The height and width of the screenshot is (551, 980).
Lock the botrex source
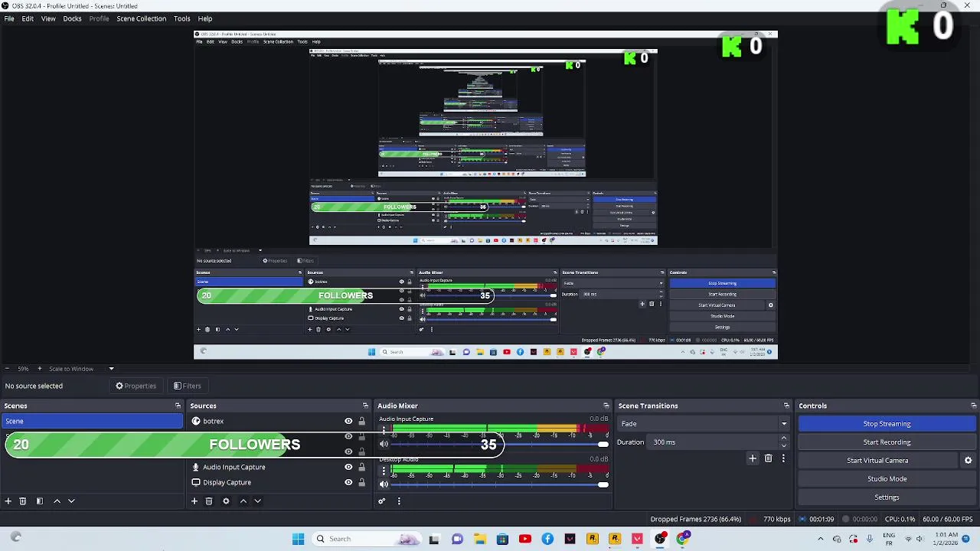click(362, 422)
